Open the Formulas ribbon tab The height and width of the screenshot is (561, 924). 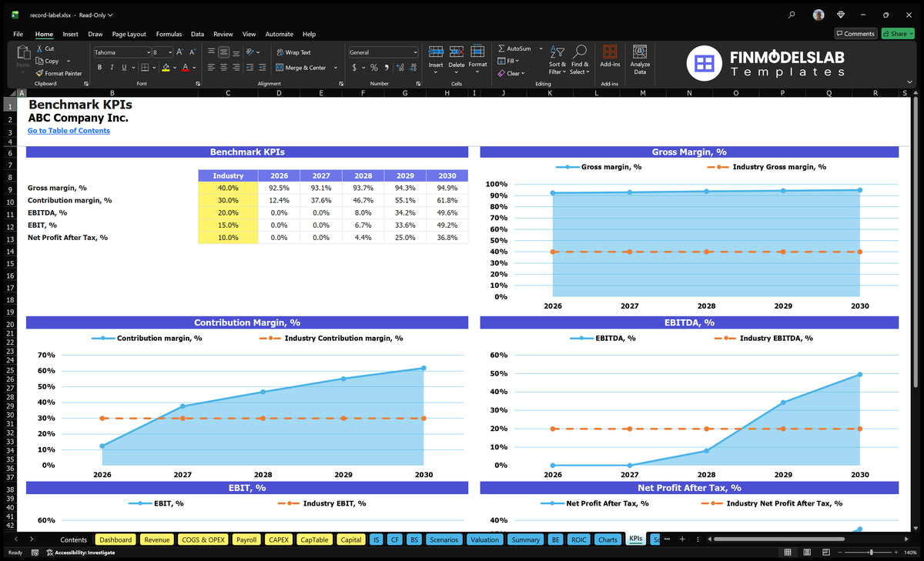[x=169, y=34]
